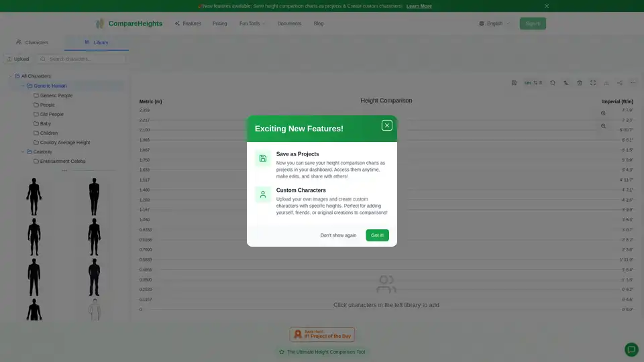Click the trash icon to clear chart
This screenshot has height=362, width=644.
click(x=580, y=83)
